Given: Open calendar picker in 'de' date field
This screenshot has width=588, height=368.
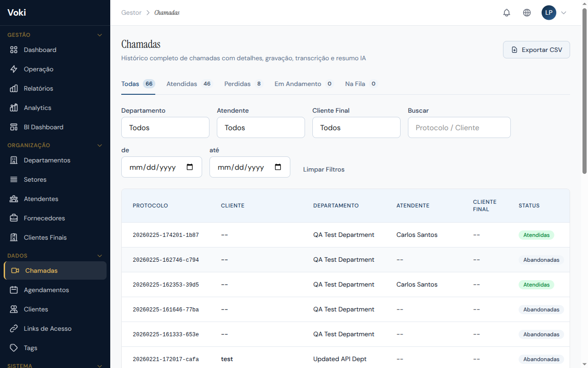Looking at the screenshot, I should click(190, 167).
